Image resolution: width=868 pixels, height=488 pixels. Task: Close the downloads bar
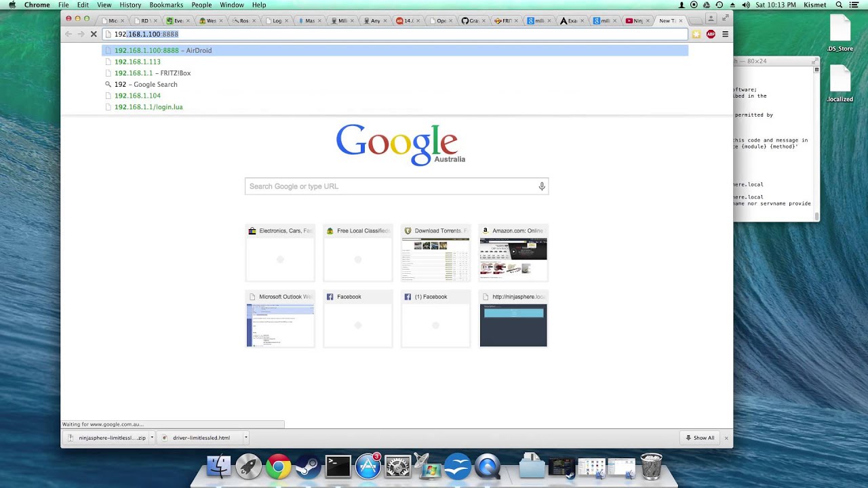pyautogui.click(x=726, y=438)
